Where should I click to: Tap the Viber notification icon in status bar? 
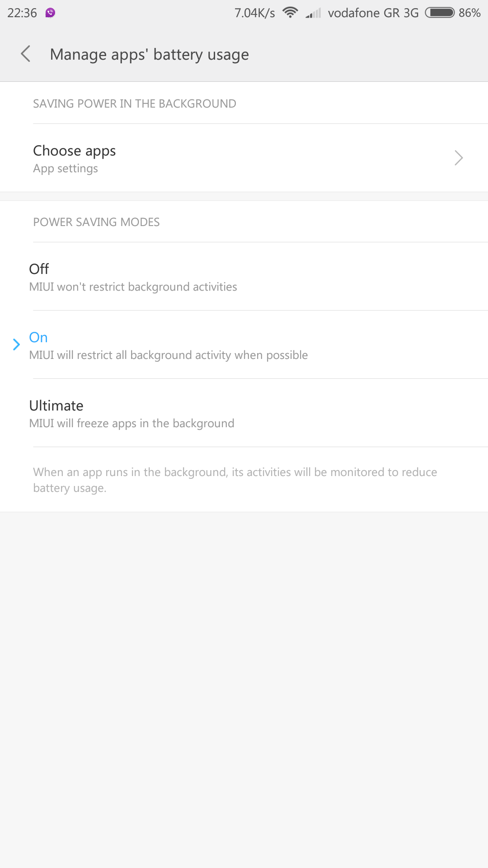click(x=50, y=13)
